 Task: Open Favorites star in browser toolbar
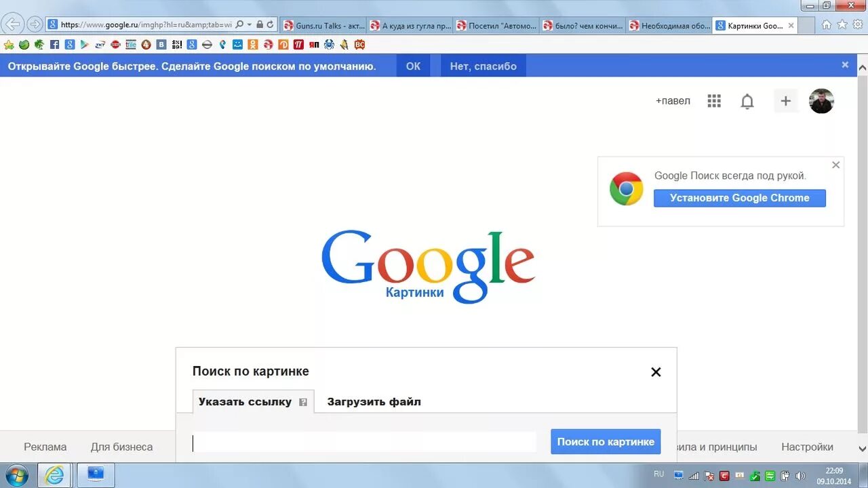click(x=842, y=24)
